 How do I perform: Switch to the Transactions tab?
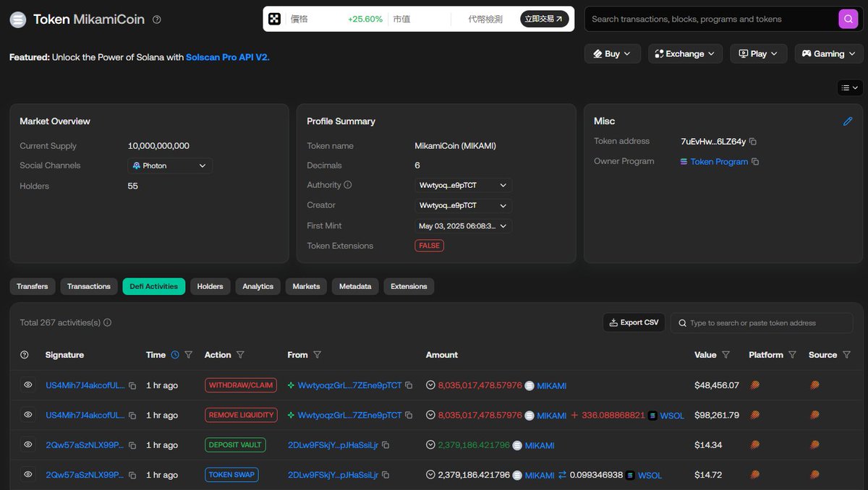coord(89,286)
